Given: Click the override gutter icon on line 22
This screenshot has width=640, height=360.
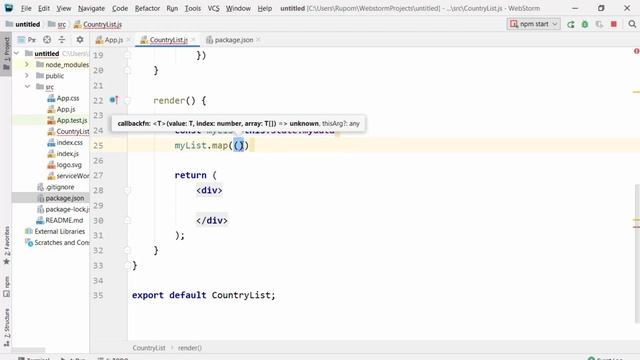Looking at the screenshot, I should 114,100.
